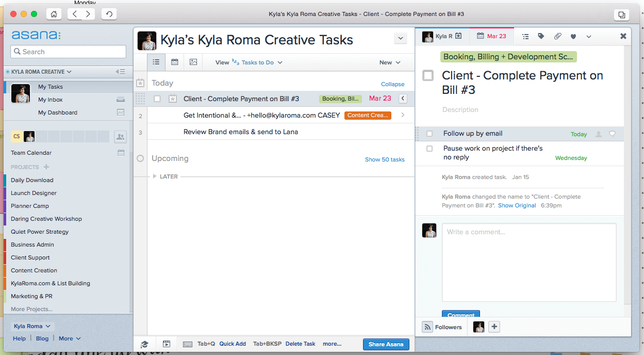Click the chart icon beside My Dashboard
644x355 pixels.
[121, 112]
